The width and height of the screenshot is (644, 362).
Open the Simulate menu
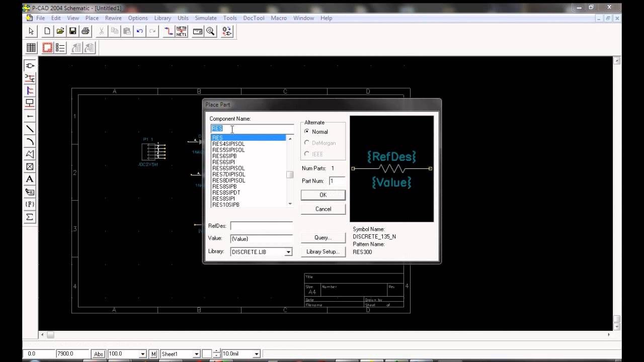(206, 18)
